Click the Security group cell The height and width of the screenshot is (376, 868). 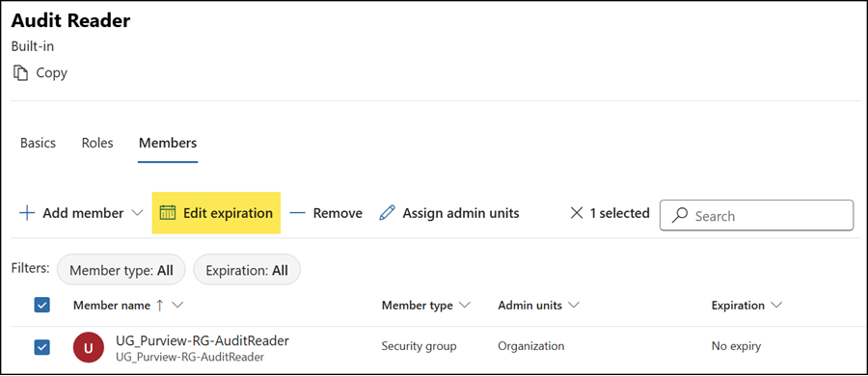[420, 347]
